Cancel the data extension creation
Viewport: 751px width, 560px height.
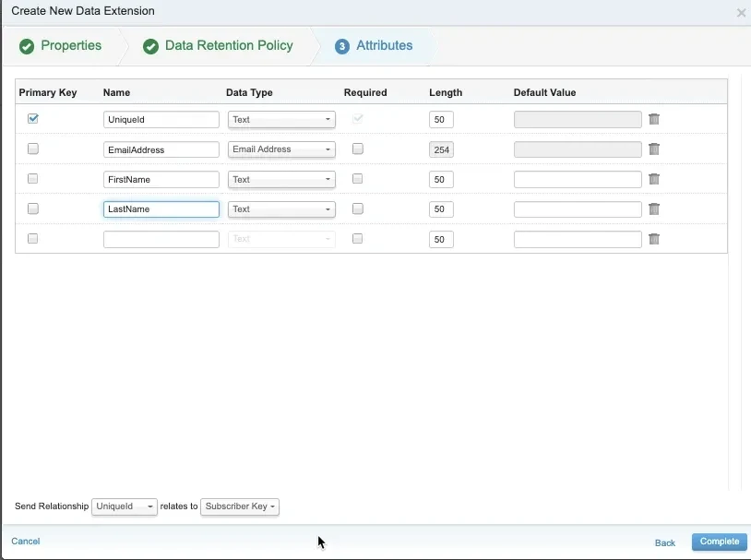tap(26, 542)
